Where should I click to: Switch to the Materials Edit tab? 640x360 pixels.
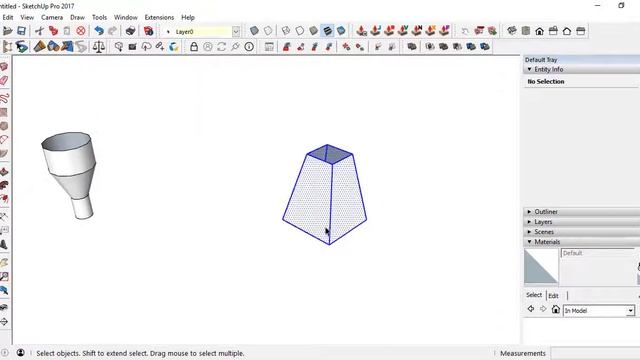[x=553, y=296]
